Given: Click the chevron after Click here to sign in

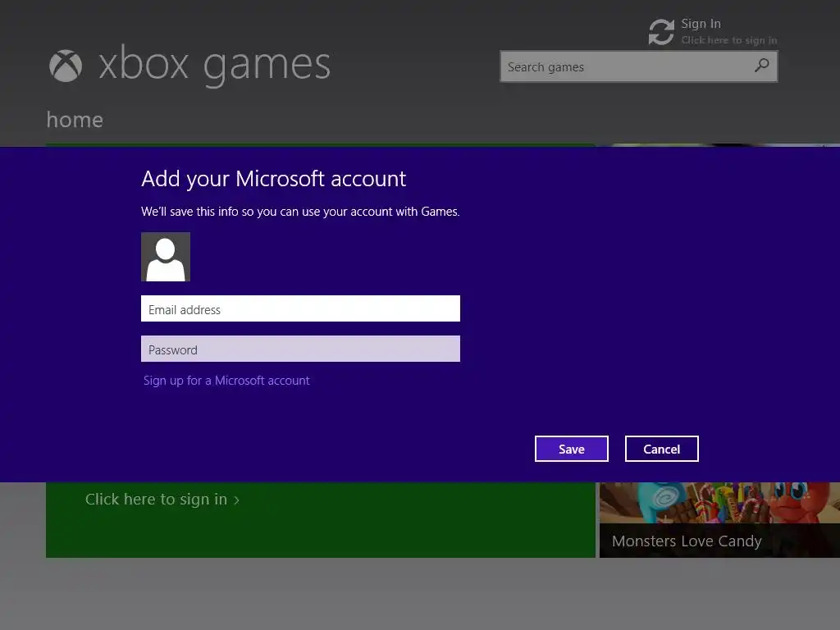Looking at the screenshot, I should [236, 500].
